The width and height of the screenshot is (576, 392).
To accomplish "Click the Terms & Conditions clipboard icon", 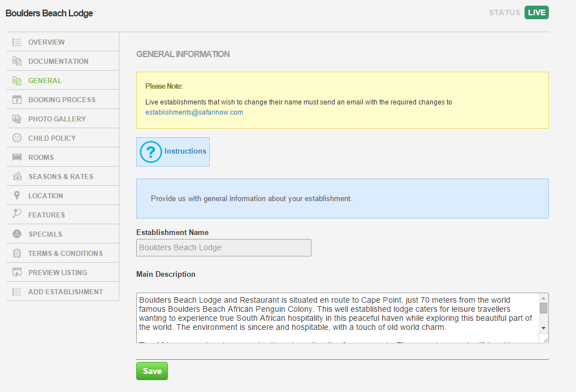I will pos(16,253).
